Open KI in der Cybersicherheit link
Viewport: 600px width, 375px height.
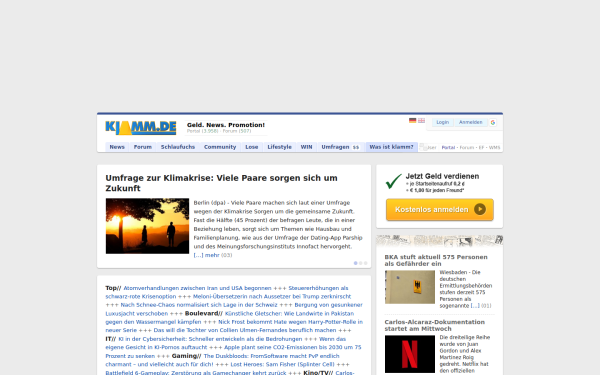(x=210, y=339)
